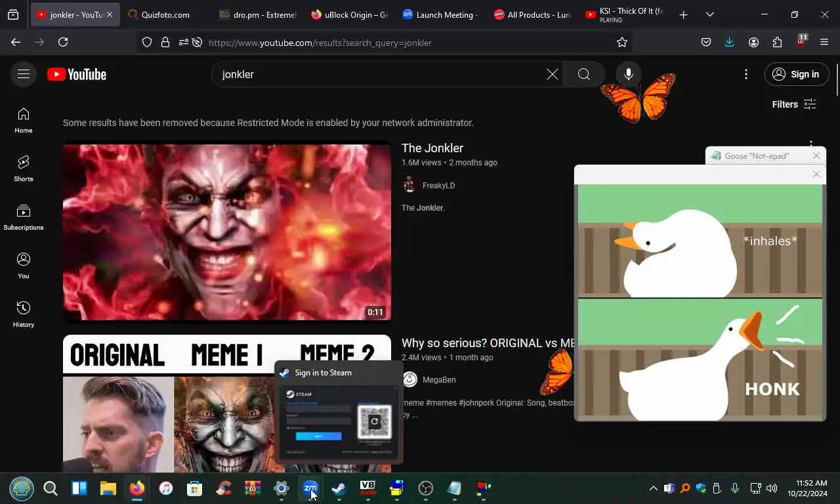Open Firefox account icon
Viewport: 840px width, 504px height.
(x=753, y=42)
